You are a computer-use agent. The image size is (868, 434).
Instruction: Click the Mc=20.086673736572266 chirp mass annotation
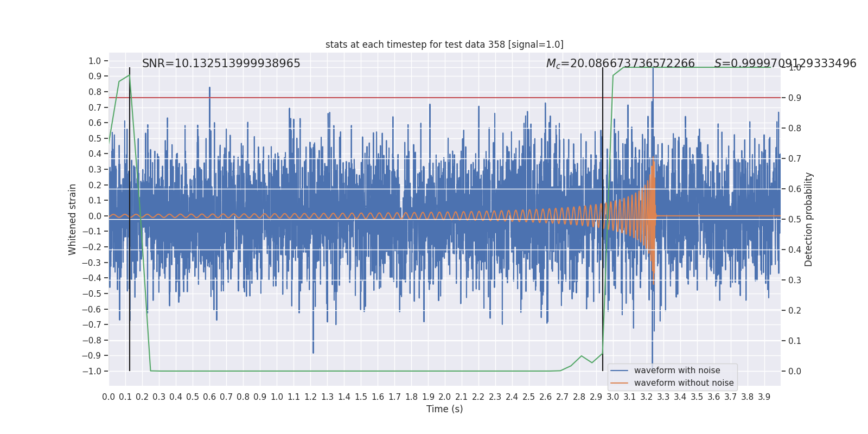click(620, 64)
